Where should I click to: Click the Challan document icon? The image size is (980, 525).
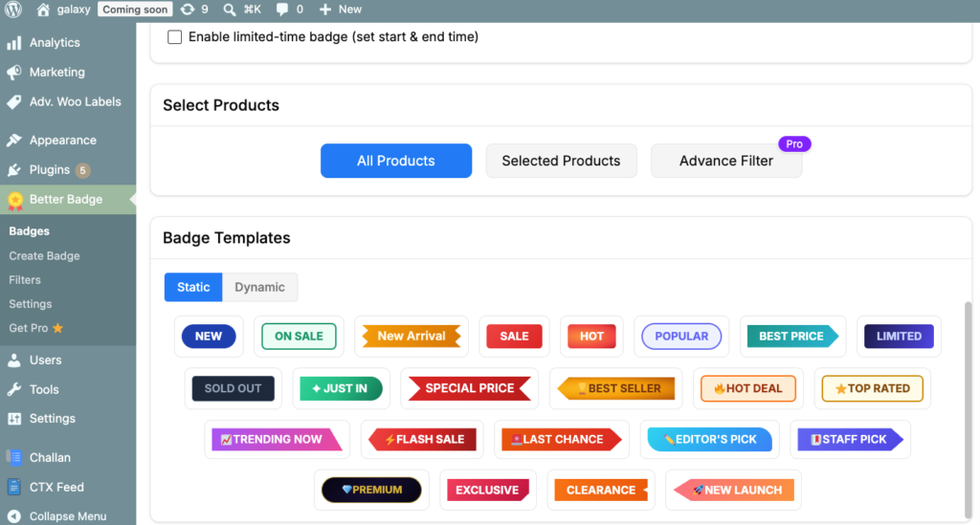[x=14, y=457]
